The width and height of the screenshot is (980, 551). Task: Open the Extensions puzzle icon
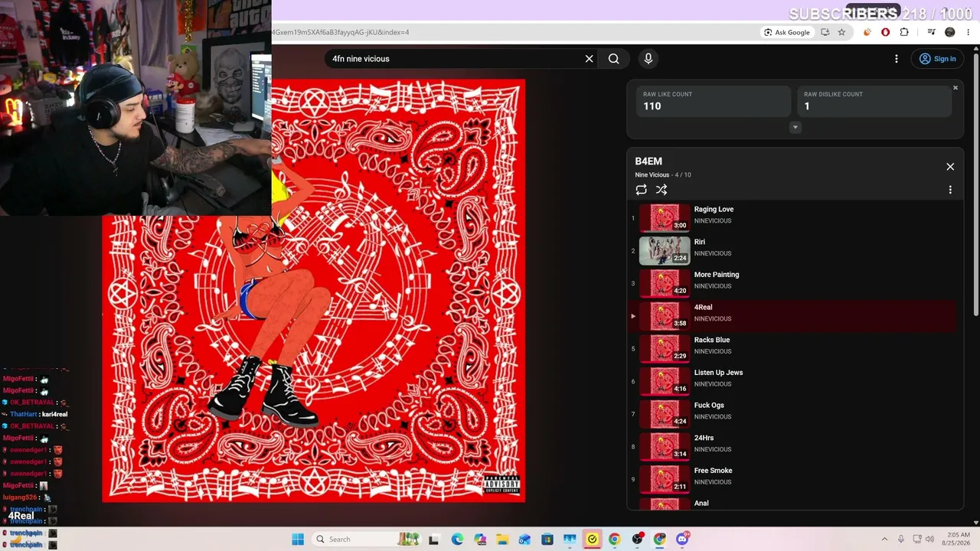[904, 32]
